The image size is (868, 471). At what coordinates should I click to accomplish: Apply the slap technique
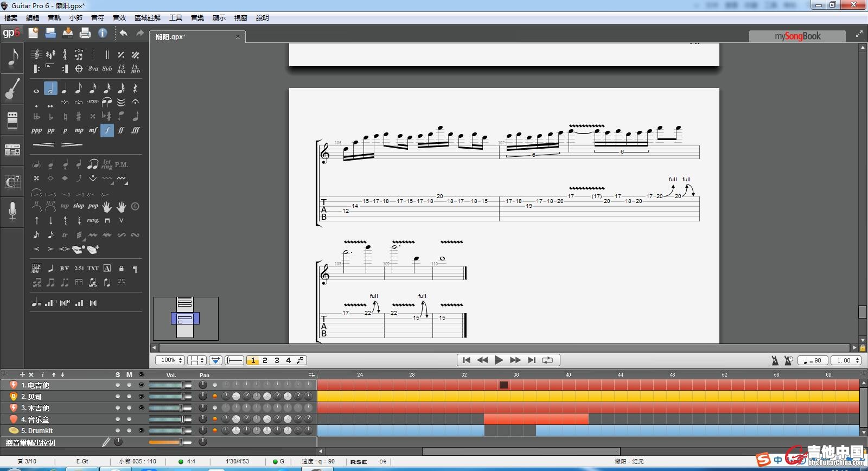79,206
